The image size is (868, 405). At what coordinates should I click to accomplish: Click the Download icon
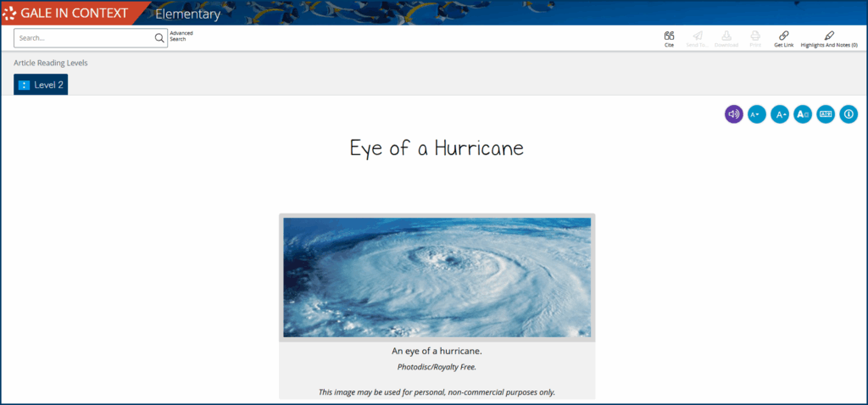click(726, 36)
